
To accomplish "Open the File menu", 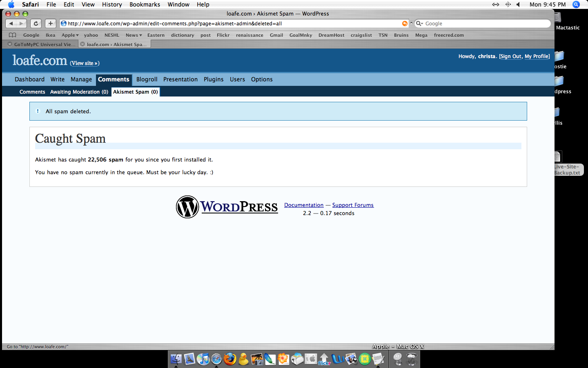I will [51, 4].
